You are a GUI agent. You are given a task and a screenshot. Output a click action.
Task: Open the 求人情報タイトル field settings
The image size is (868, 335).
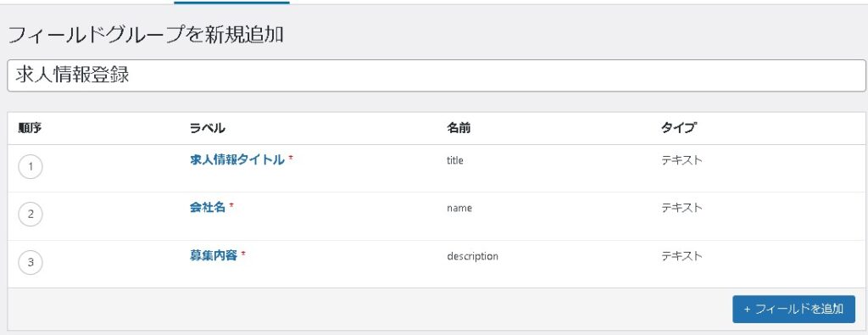pyautogui.click(x=237, y=160)
